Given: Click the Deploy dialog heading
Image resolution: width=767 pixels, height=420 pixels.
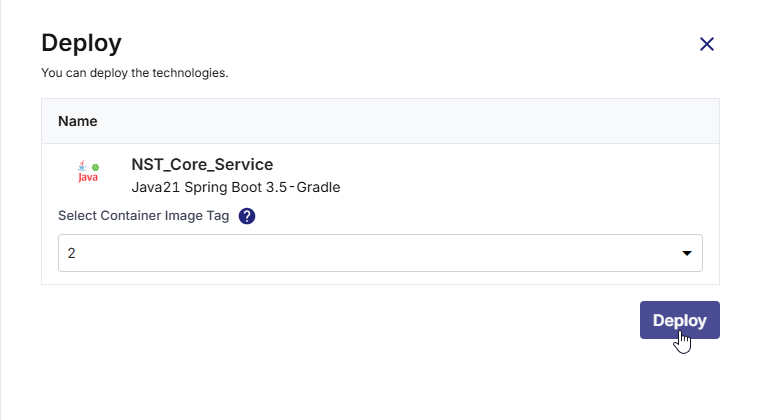Looking at the screenshot, I should coord(81,43).
